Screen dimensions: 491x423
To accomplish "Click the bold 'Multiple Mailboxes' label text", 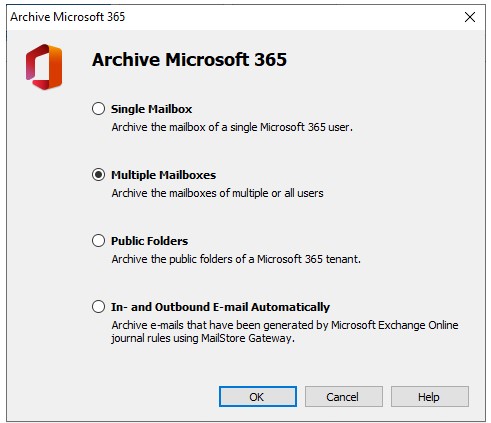I will [163, 175].
